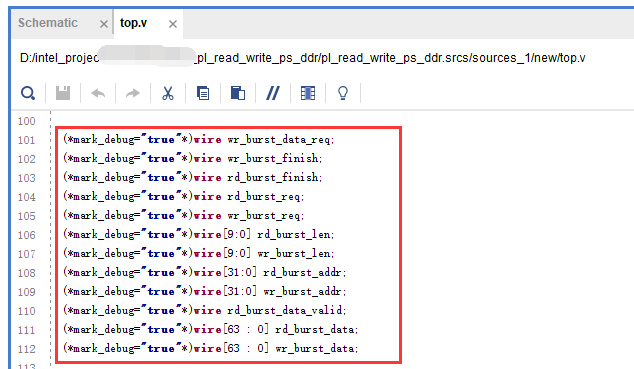The image size is (634, 369).
Task: Select the top.v tab
Action: click(x=133, y=23)
